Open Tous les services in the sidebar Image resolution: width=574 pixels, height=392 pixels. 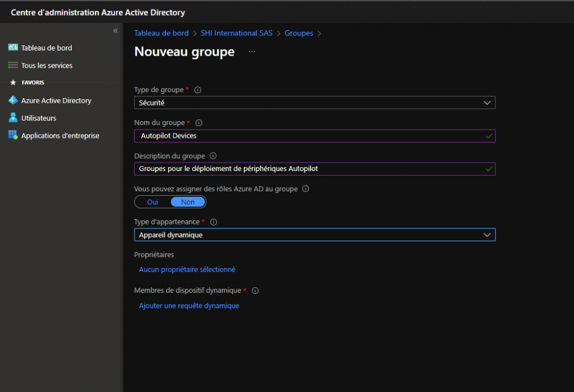tap(47, 65)
